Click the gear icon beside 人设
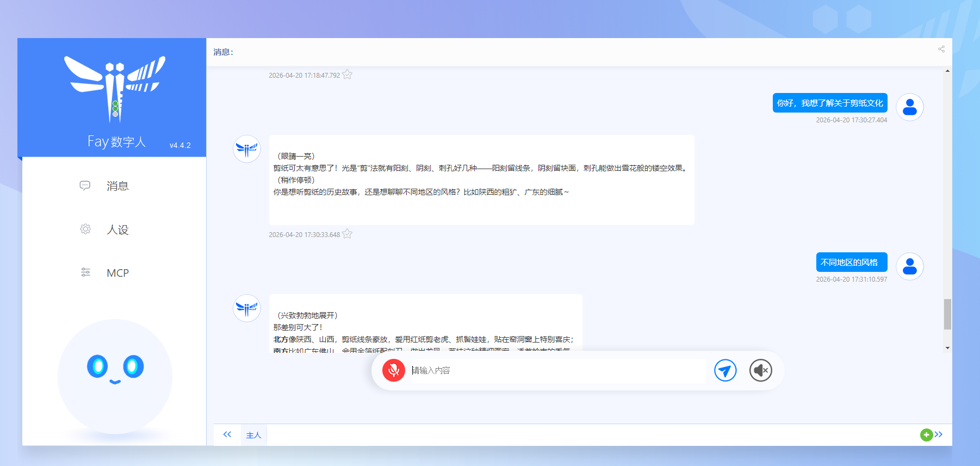Viewport: 980px width, 466px height. click(85, 229)
